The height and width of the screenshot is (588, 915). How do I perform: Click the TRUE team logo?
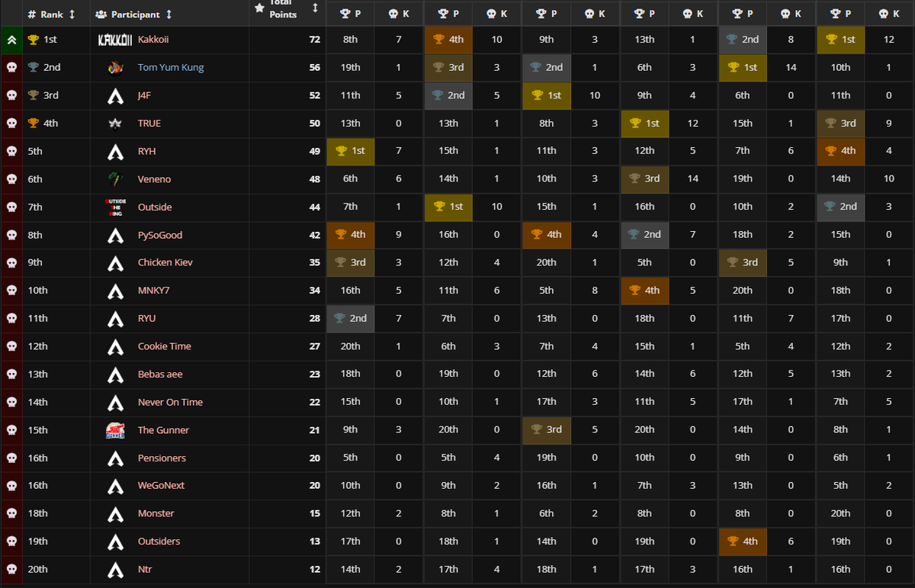click(x=115, y=124)
